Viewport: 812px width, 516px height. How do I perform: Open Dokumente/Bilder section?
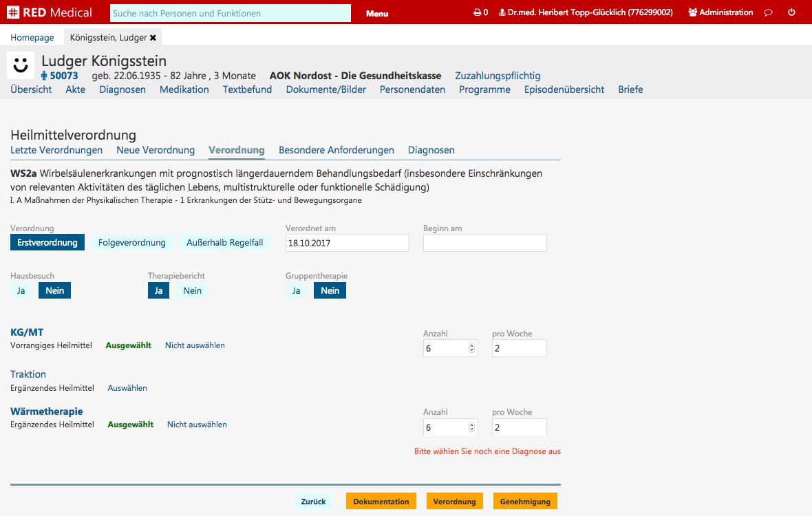[326, 89]
